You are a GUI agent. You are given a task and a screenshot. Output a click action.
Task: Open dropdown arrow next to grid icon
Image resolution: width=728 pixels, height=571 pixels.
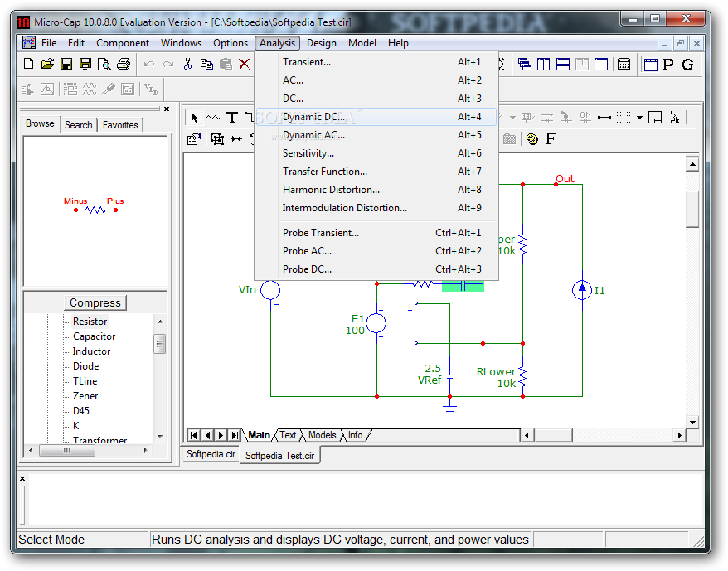(639, 118)
